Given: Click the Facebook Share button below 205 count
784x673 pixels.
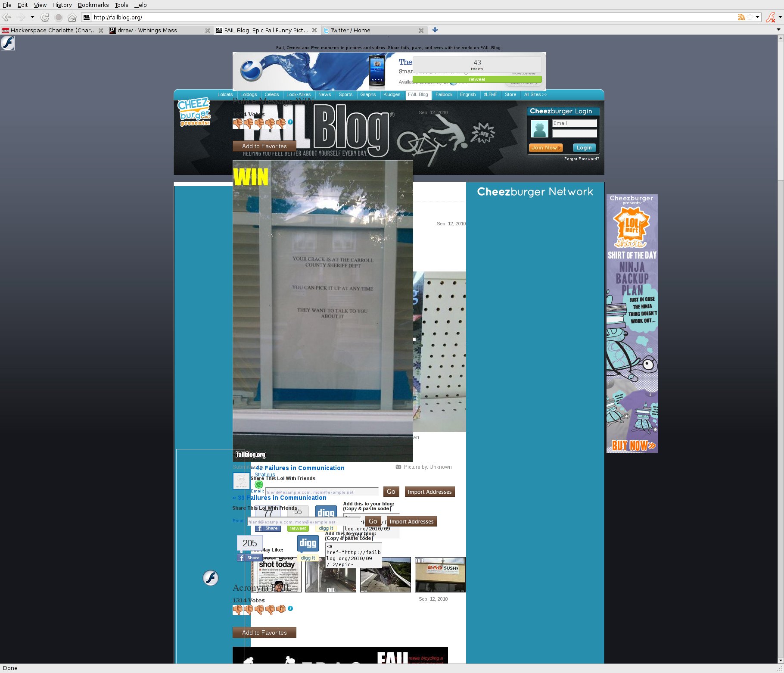Looking at the screenshot, I should 250,558.
